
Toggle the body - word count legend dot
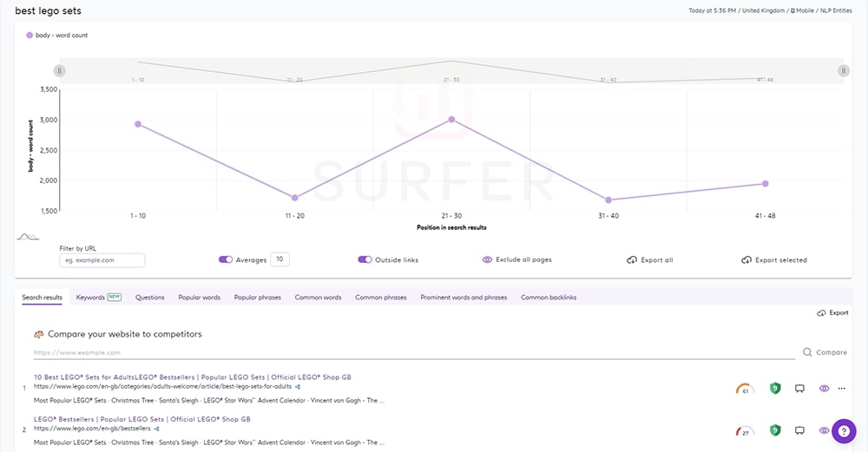30,36
